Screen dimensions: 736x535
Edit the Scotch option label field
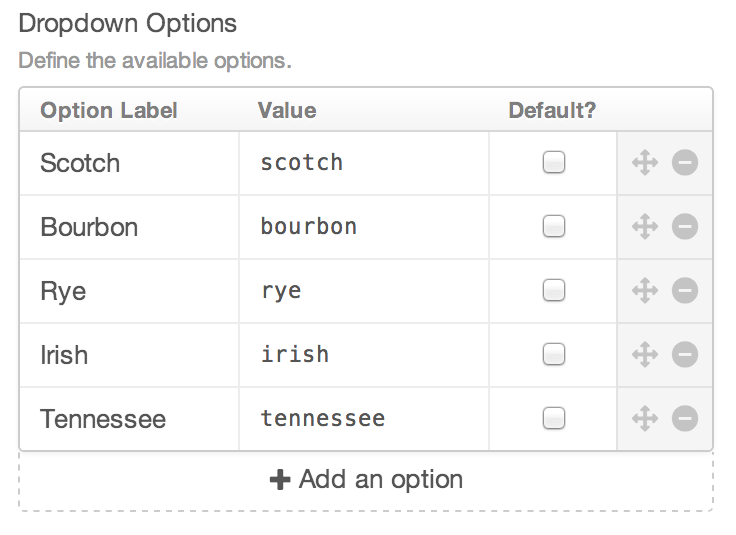(130, 163)
